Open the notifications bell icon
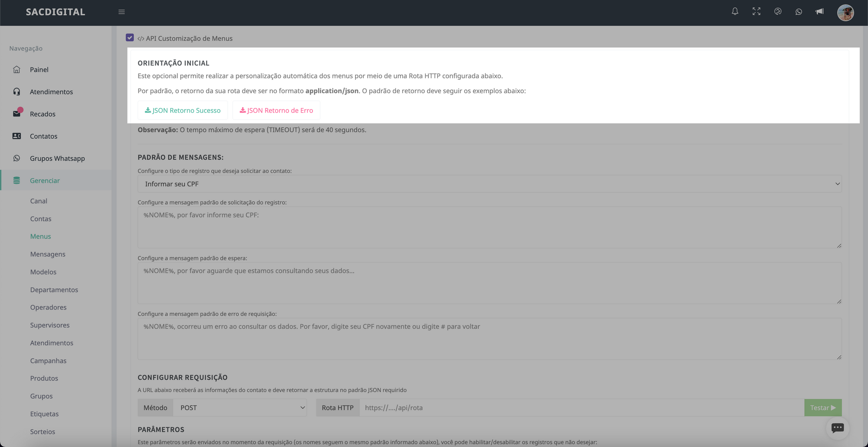The width and height of the screenshot is (868, 447). click(735, 12)
